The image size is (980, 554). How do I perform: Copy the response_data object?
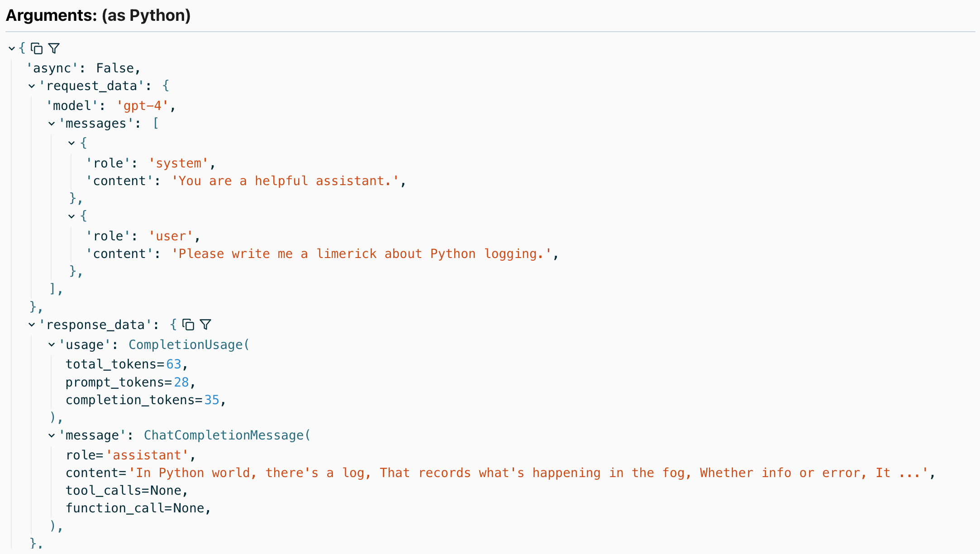pos(188,324)
